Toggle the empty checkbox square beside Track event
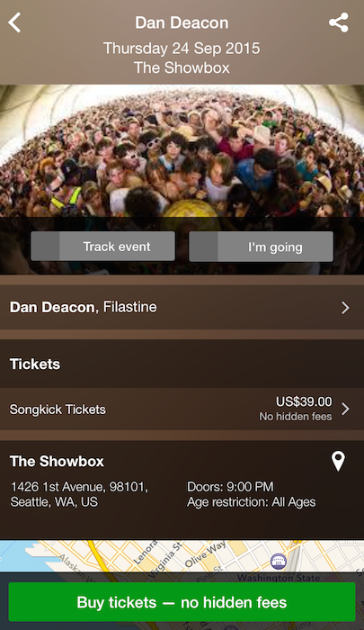 click(x=45, y=247)
